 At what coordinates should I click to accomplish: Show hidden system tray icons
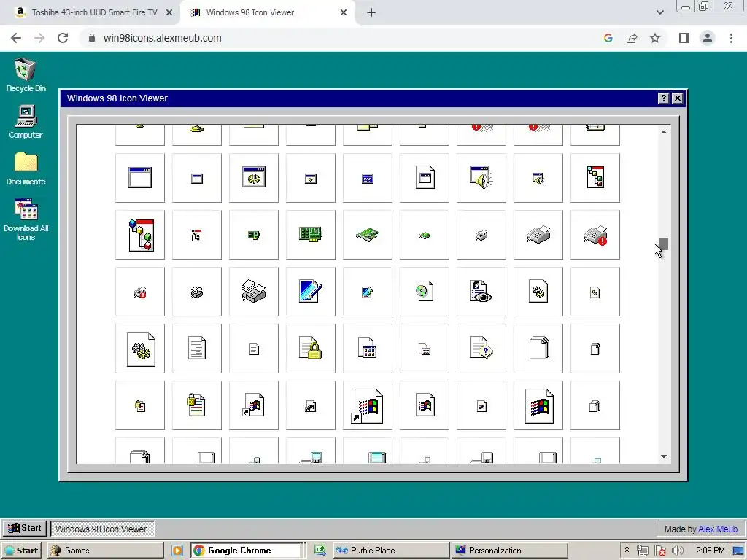tap(627, 550)
